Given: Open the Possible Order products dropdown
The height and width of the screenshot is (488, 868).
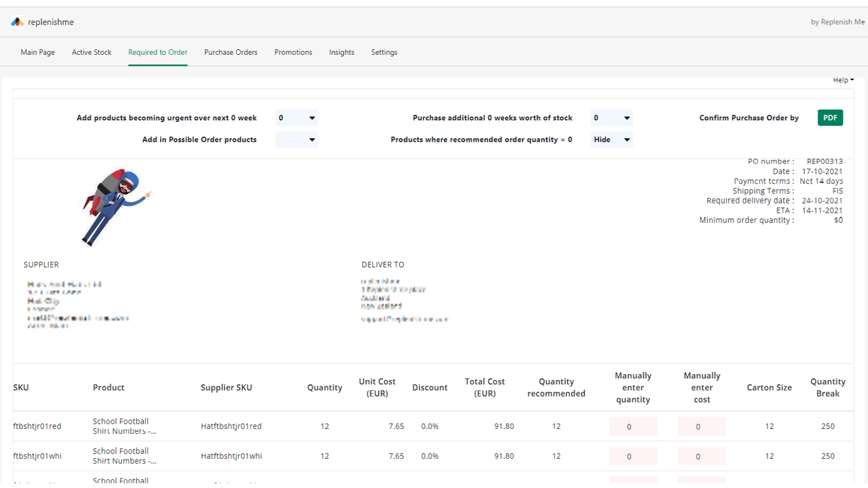Looking at the screenshot, I should pos(297,140).
